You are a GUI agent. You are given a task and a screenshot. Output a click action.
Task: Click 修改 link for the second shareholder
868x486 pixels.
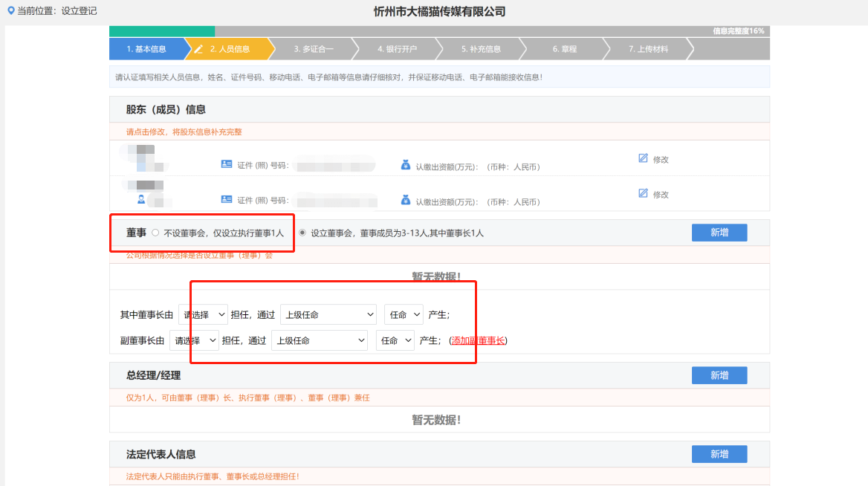[661, 194]
